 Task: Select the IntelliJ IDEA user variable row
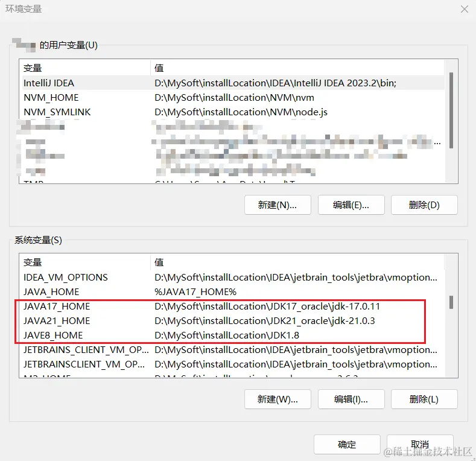click(x=233, y=83)
